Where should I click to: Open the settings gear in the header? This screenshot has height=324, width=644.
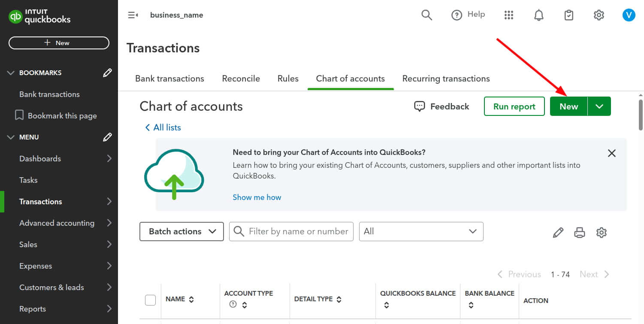599,15
